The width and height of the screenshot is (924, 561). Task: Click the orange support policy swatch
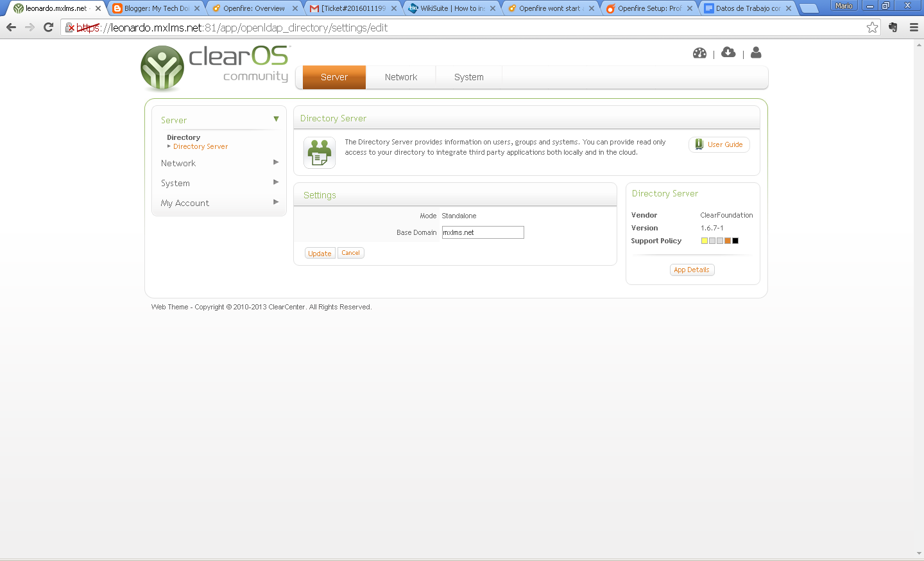728,241
